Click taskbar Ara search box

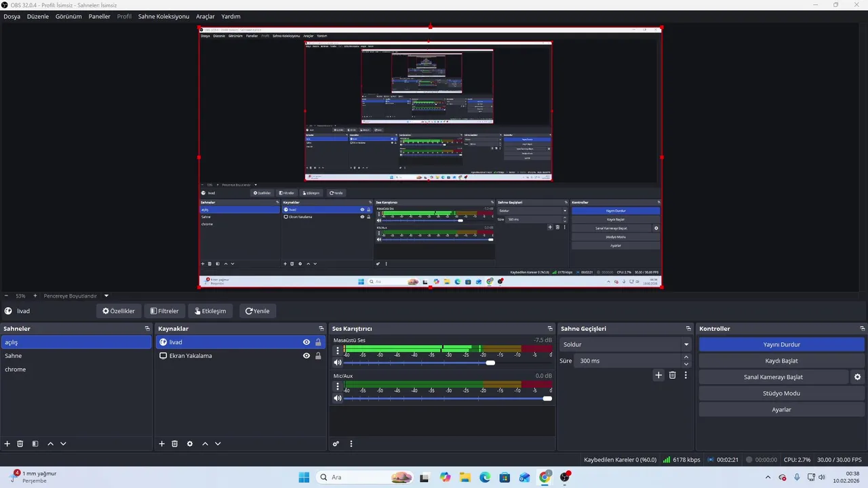(x=365, y=477)
